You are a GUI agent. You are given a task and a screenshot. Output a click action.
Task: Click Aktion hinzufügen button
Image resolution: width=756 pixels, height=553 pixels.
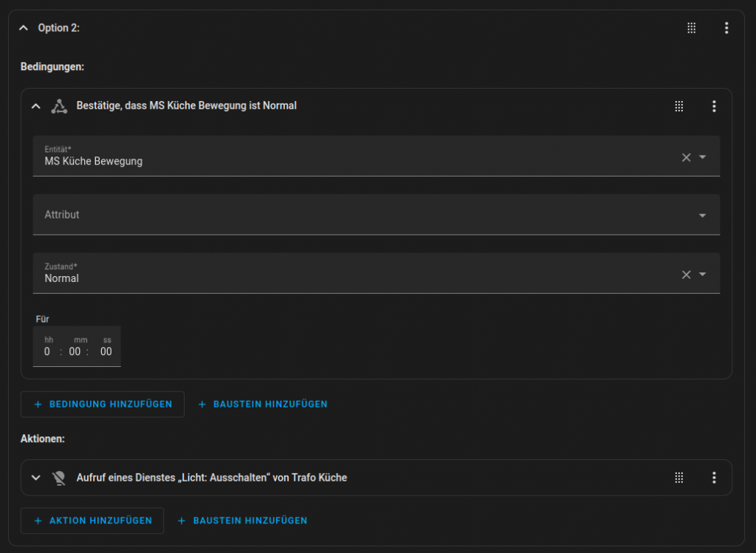point(92,521)
